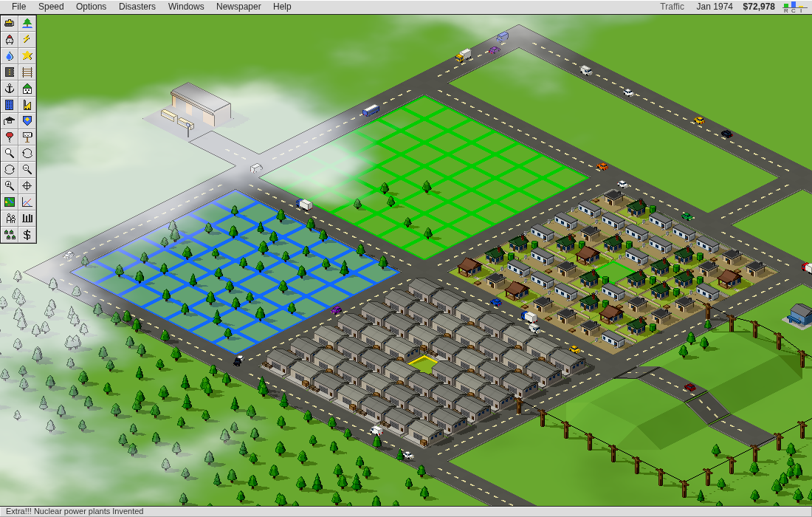Pick the yellow industrial factory tool
The image size is (812, 517).
[27, 105]
